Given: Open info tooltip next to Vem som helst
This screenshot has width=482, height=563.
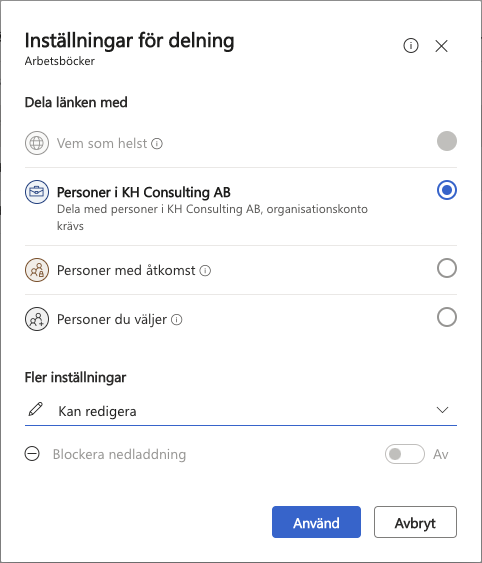Looking at the screenshot, I should [157, 144].
